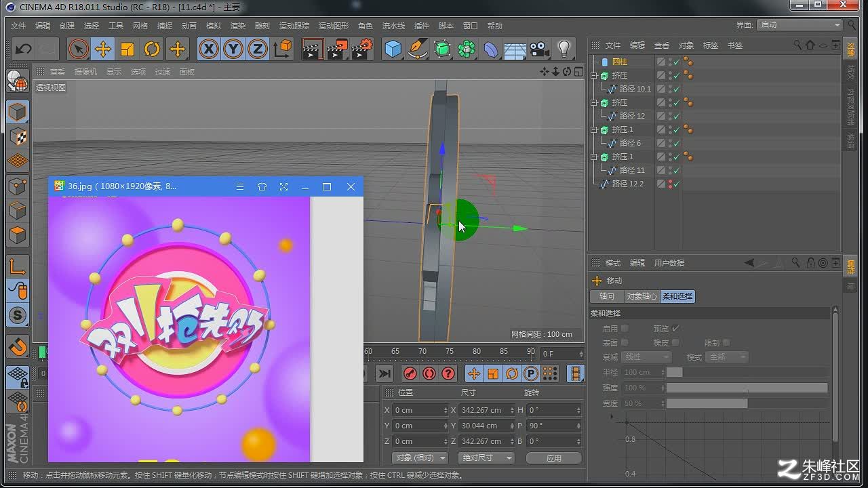Select 路径 10.1 in object tree

pos(635,89)
